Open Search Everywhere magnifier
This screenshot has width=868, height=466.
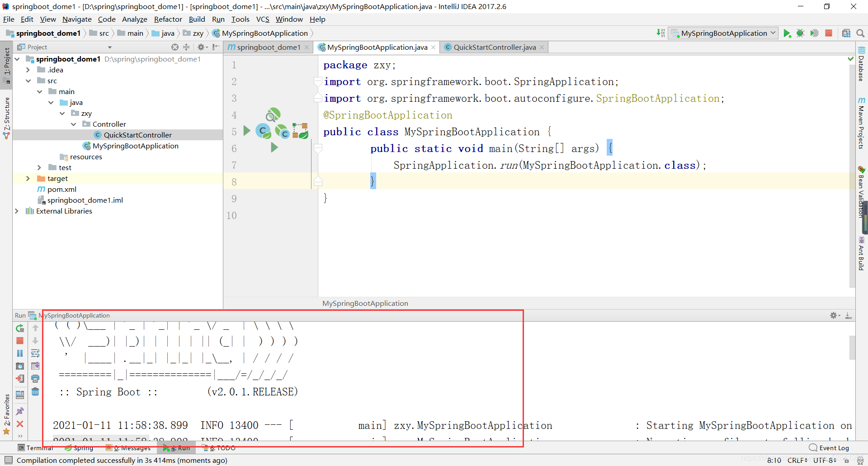coord(860,33)
